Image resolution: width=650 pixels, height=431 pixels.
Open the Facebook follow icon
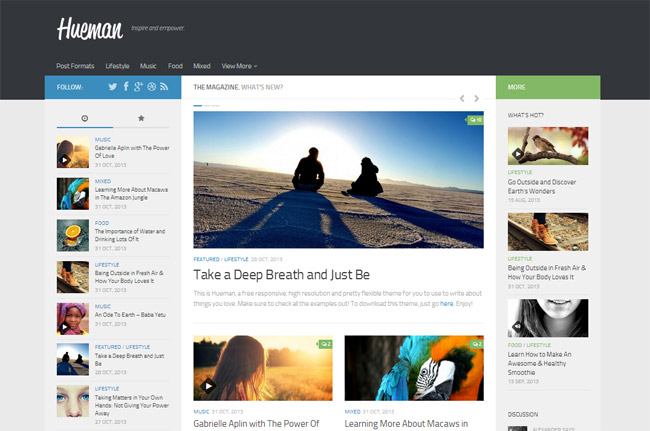pyautogui.click(x=126, y=87)
